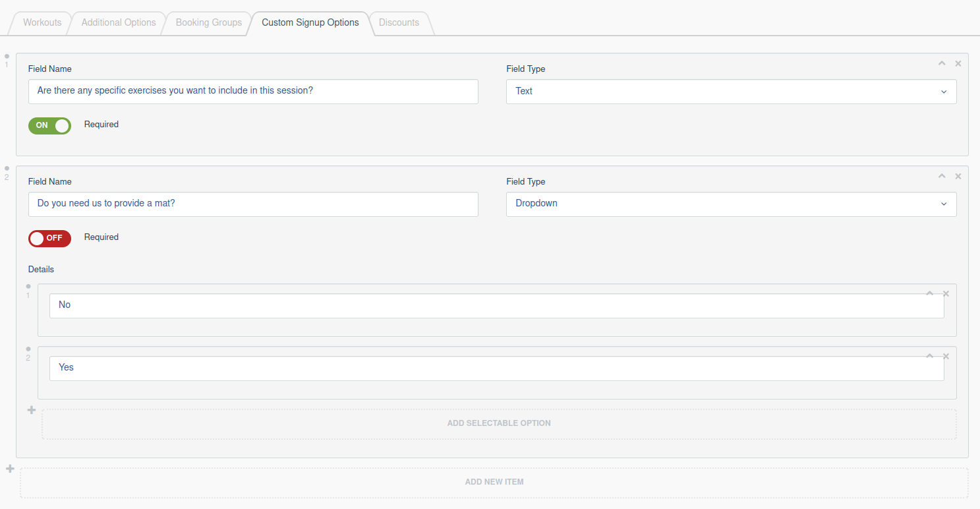Click the Required label of the mat item
Viewport: 980px width, 509px height.
101,237
